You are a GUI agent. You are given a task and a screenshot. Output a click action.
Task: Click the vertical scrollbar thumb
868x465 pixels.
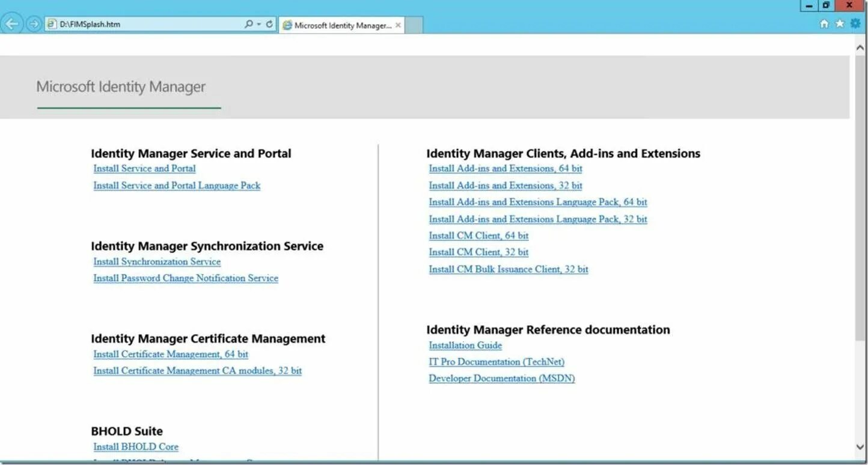pos(860,198)
